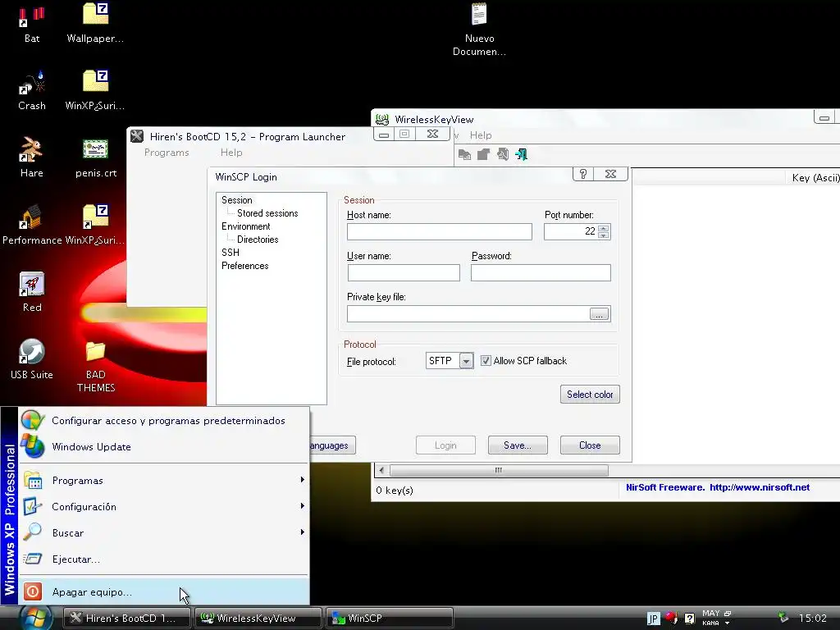840x630 pixels.
Task: Select SSH in the WinSCP tree
Action: coord(231,253)
